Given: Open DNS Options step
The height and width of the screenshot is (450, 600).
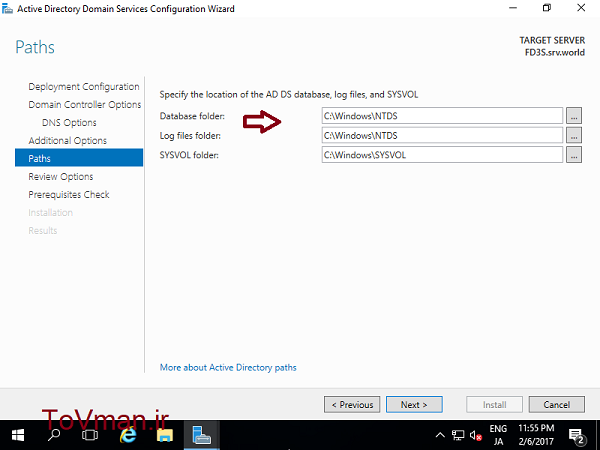Looking at the screenshot, I should coord(69,122).
